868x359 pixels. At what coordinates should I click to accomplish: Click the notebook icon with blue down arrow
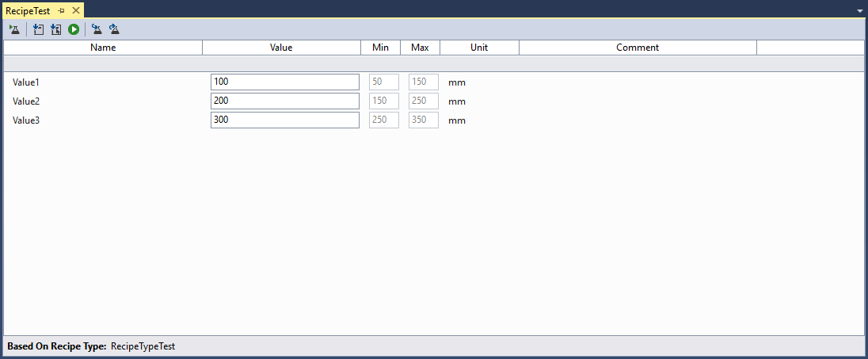point(38,30)
